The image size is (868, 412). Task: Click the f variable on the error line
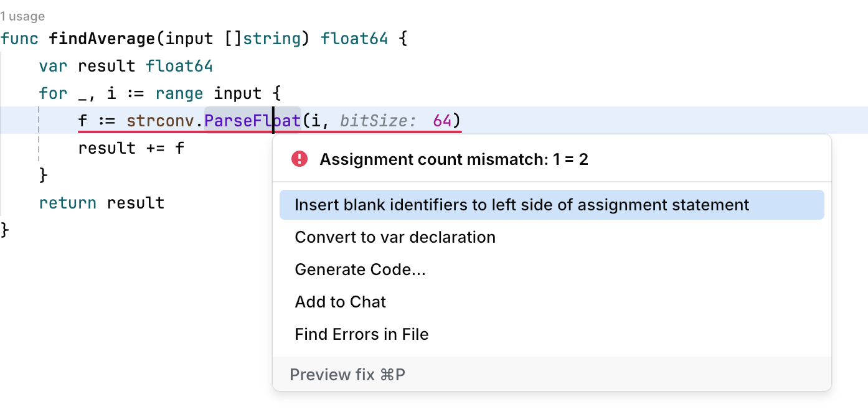[x=81, y=120]
